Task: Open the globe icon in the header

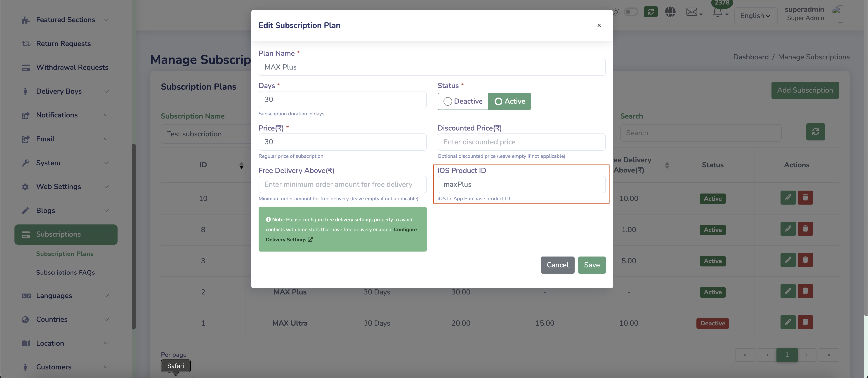Action: [x=670, y=12]
